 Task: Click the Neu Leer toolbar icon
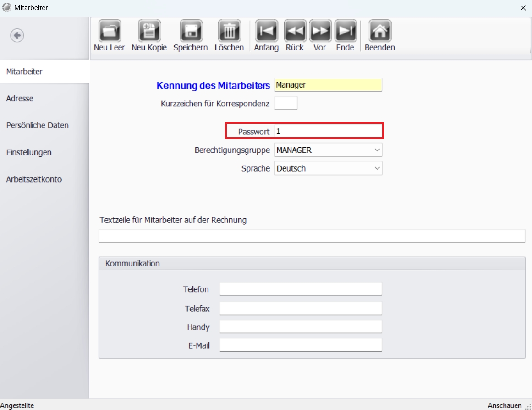coord(110,31)
